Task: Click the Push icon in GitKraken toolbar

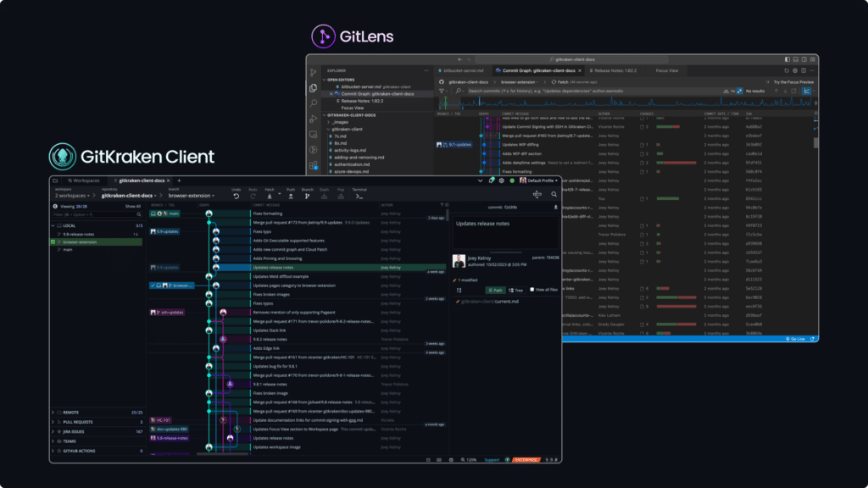Action: coord(291,196)
